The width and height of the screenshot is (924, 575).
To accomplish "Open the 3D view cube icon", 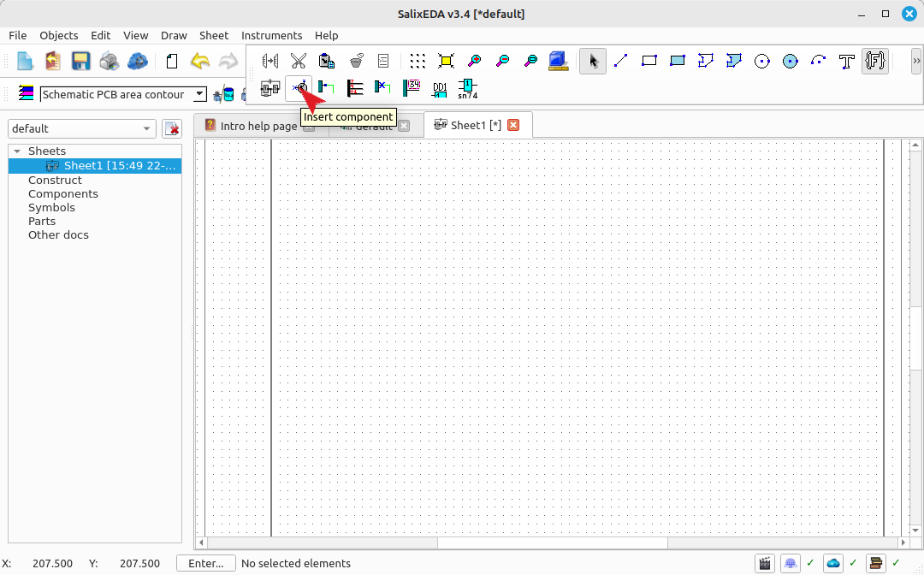I will click(558, 61).
